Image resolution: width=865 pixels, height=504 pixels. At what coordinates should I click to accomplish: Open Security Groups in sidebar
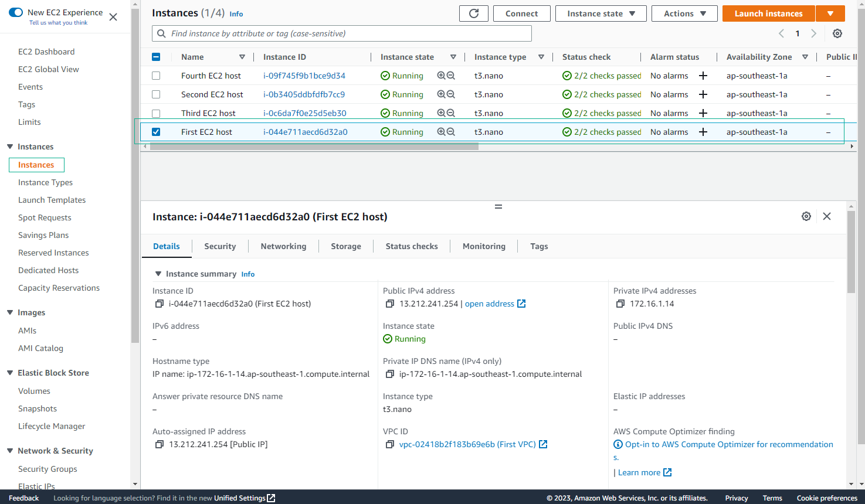coord(48,469)
